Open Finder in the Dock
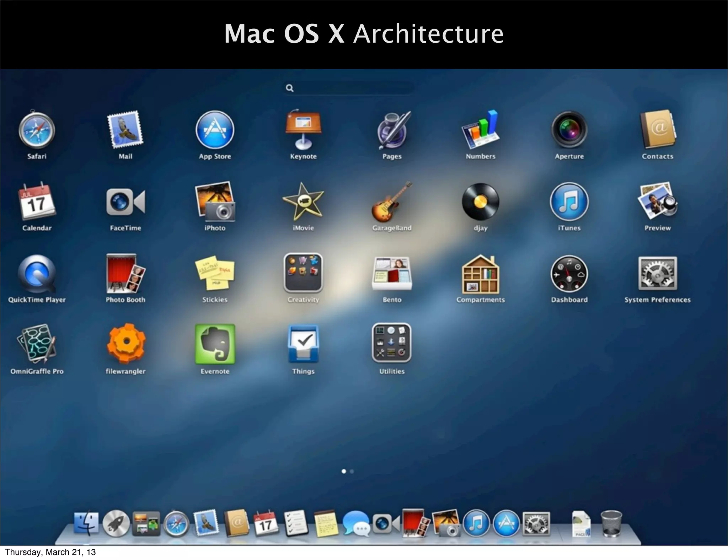The width and height of the screenshot is (728, 560). coord(86,523)
